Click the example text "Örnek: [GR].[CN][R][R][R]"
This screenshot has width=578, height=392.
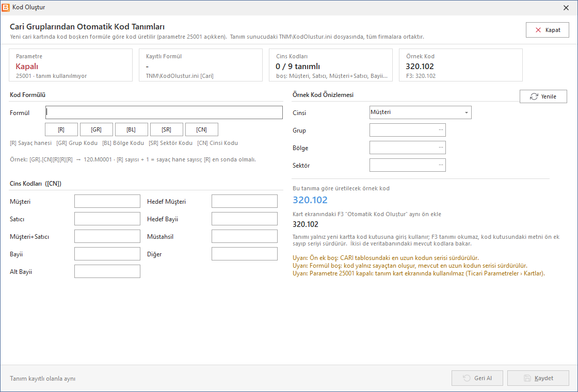click(x=41, y=159)
